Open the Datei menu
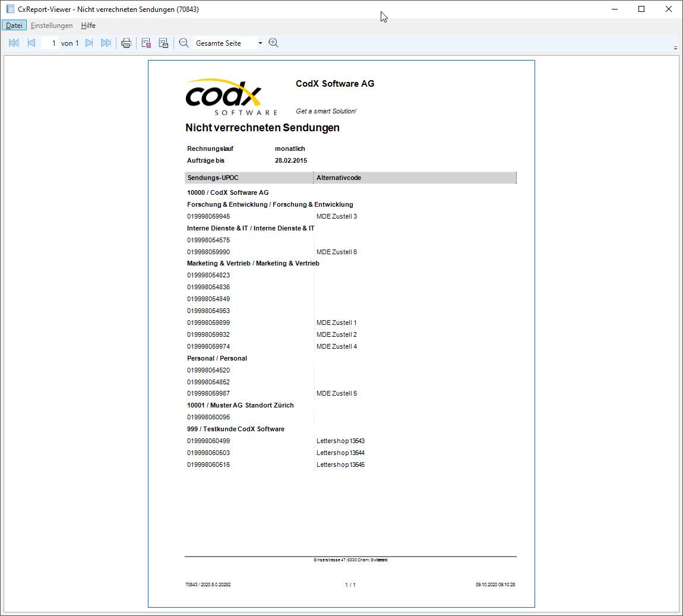This screenshot has height=616, width=683. (14, 26)
